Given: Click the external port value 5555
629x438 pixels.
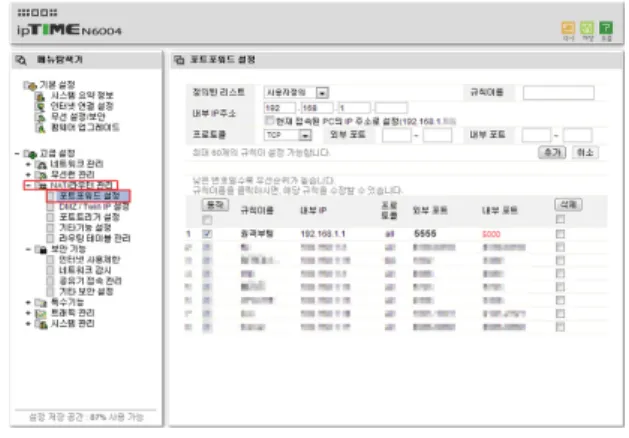Looking at the screenshot, I should pyautogui.click(x=425, y=234).
